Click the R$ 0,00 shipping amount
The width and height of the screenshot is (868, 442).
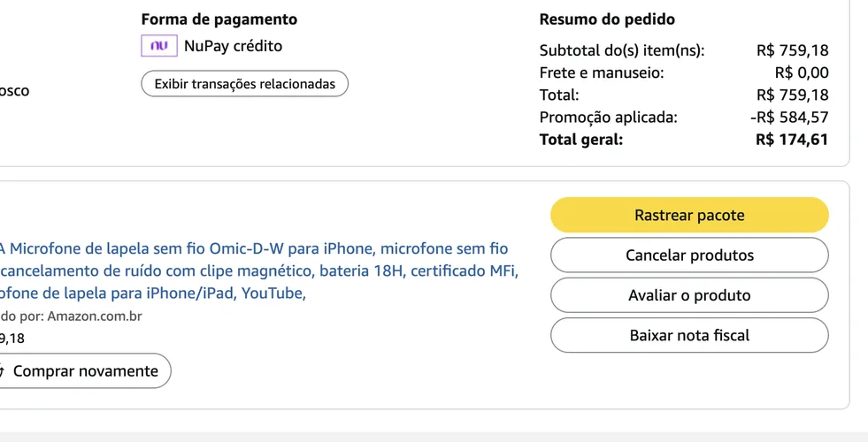click(802, 73)
